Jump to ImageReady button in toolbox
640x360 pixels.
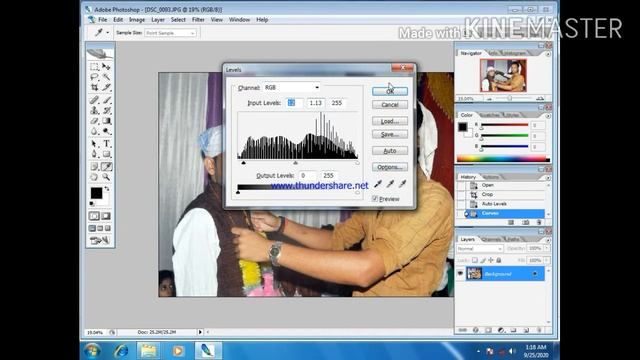[x=100, y=240]
